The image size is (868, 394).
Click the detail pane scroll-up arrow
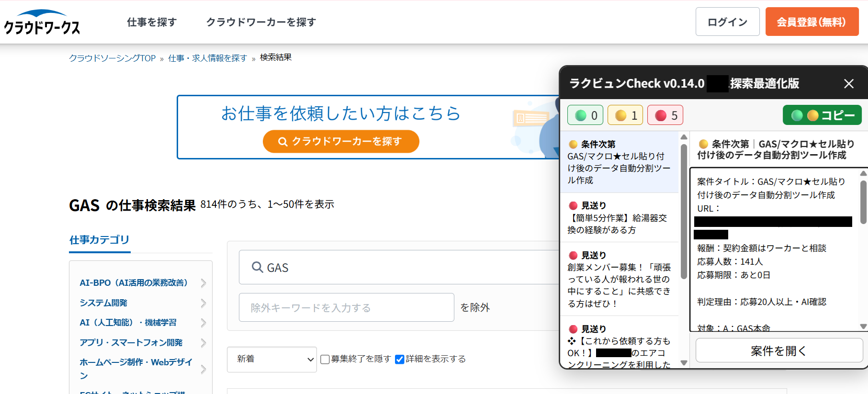pos(863,173)
